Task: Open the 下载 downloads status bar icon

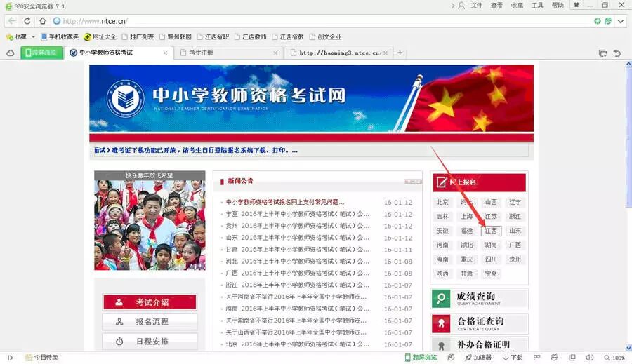Action: tap(513, 358)
